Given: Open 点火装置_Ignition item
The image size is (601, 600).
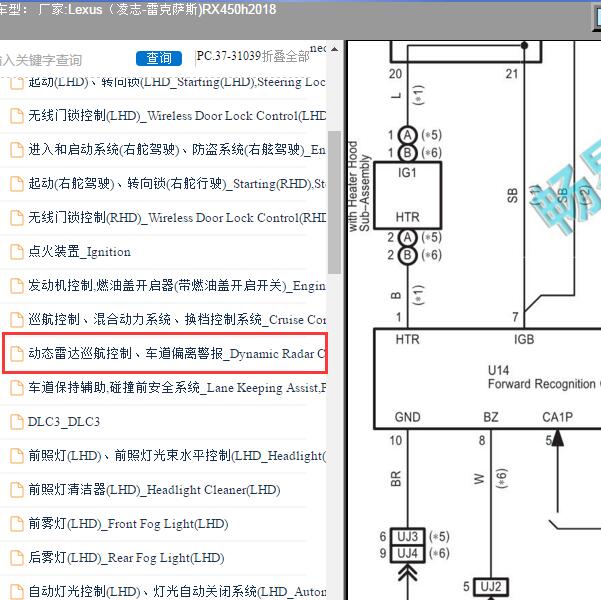Looking at the screenshot, I should click(79, 252).
